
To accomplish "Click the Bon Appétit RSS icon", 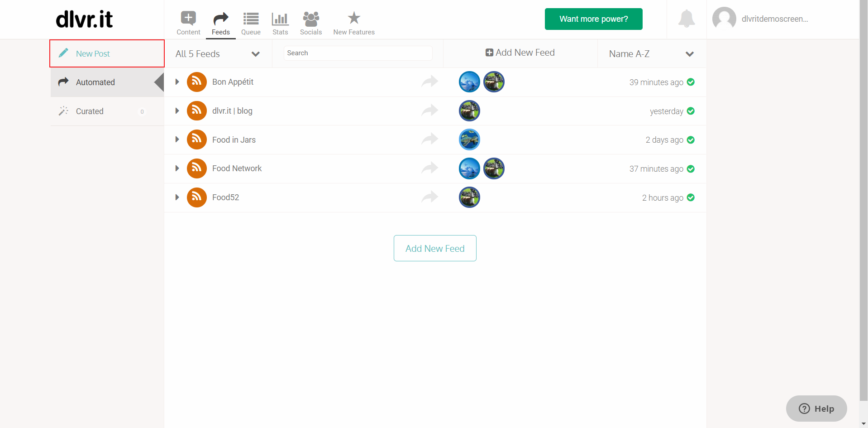I will point(197,82).
